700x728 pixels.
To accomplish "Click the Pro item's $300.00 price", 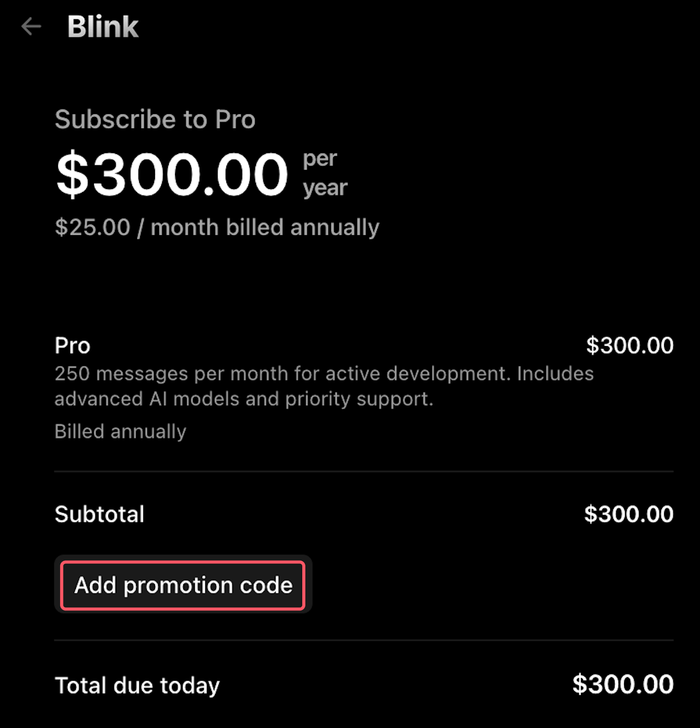I will coord(630,344).
